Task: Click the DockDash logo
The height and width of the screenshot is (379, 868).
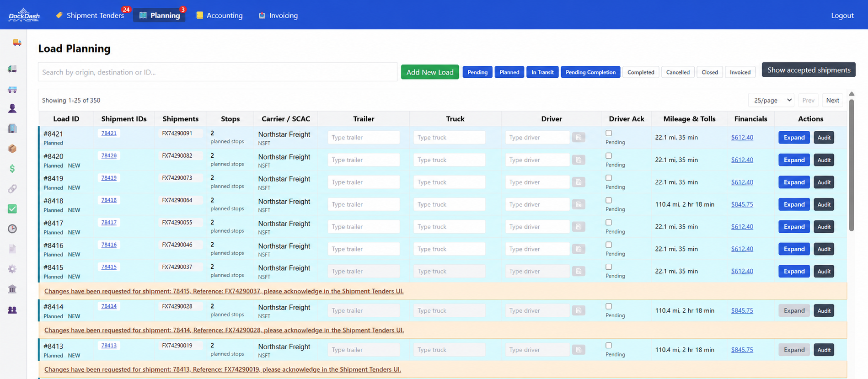Action: tap(24, 15)
